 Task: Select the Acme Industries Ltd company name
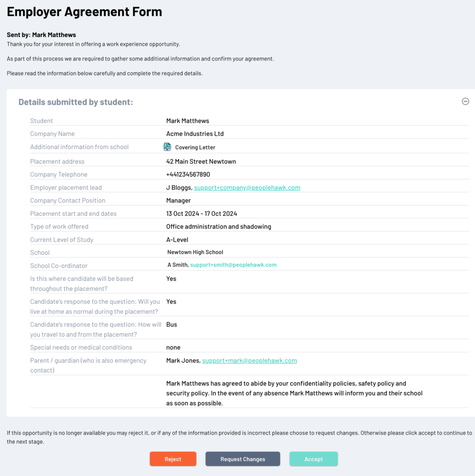pyautogui.click(x=195, y=134)
